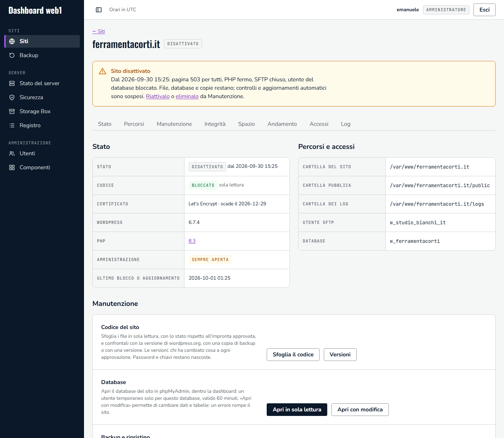Click the Componenti grid icon
Viewport: 504px width, 438px height.
click(12, 167)
